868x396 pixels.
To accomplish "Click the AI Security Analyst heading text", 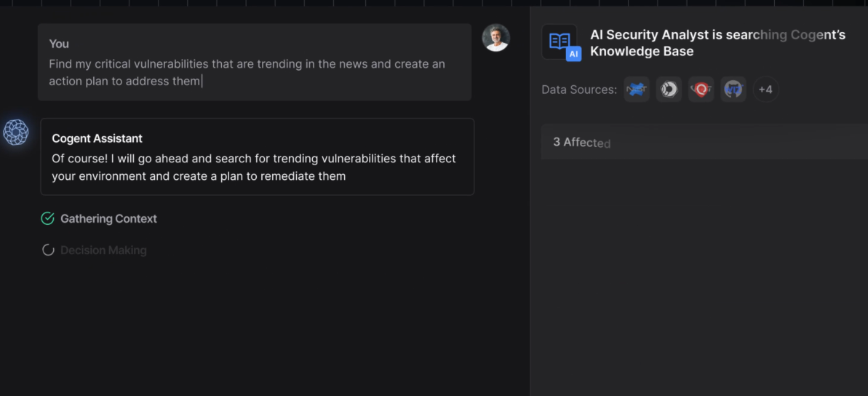I will coord(717,43).
